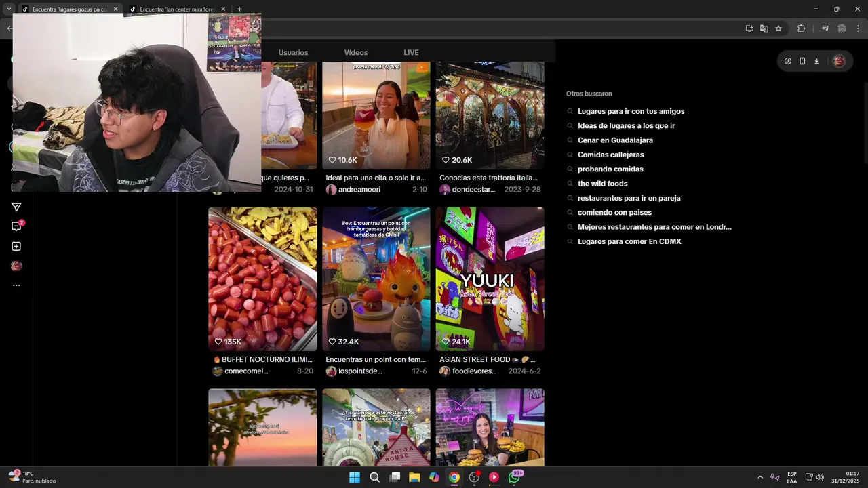Click caption 'Encuentras un point con tem...'
The image size is (868, 488).
(376, 359)
